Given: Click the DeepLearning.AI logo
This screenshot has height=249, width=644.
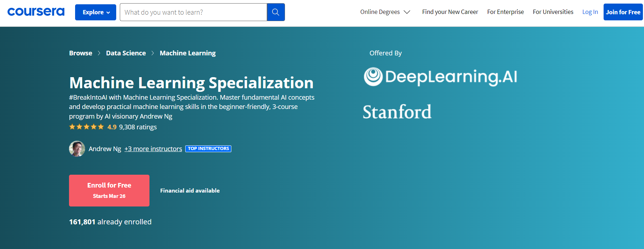Looking at the screenshot, I should [x=440, y=77].
